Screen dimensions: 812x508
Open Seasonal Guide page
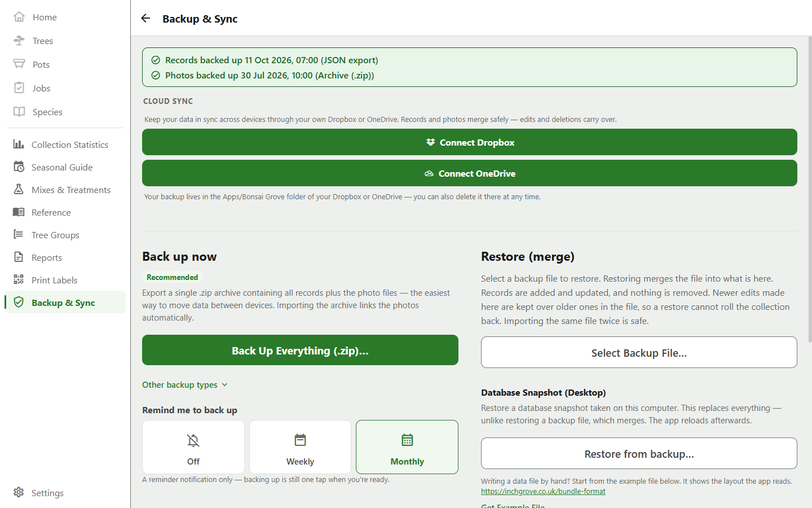[65, 167]
